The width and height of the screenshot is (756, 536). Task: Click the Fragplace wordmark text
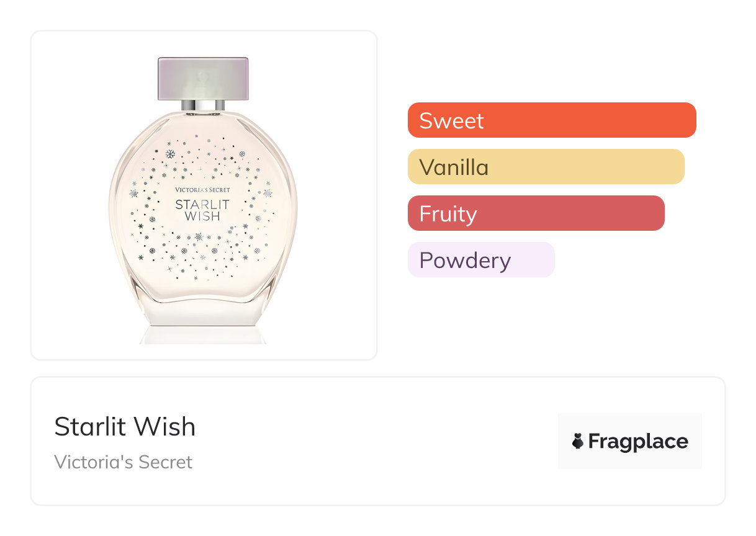coord(638,442)
